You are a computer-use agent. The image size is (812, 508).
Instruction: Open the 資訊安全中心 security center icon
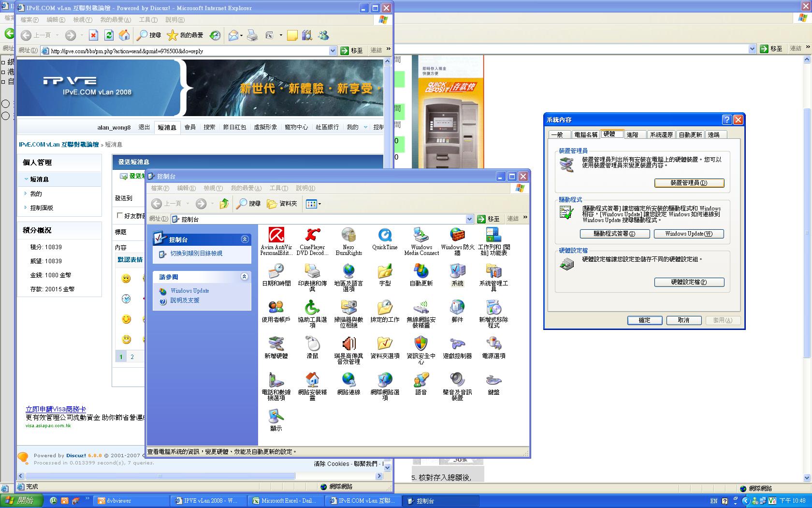click(x=421, y=344)
